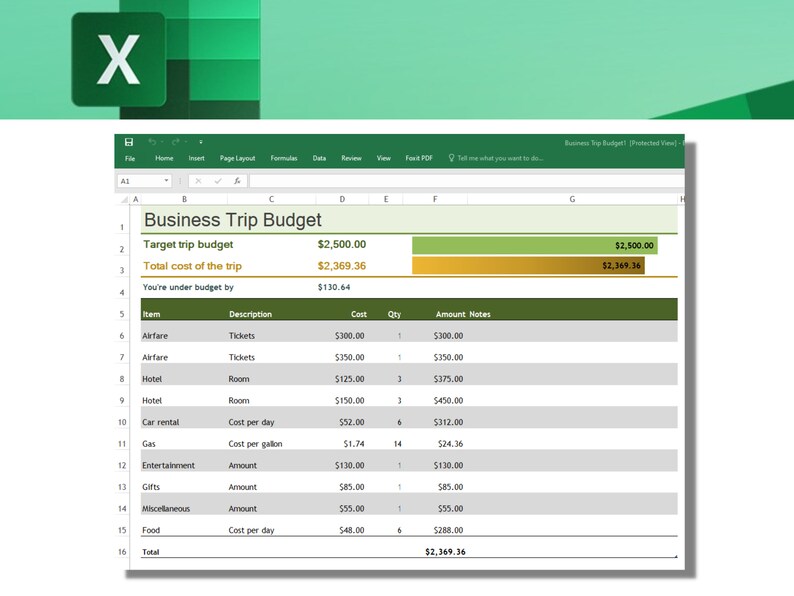Click the $288.00 food amount cell
This screenshot has width=794, height=596.
pos(448,530)
